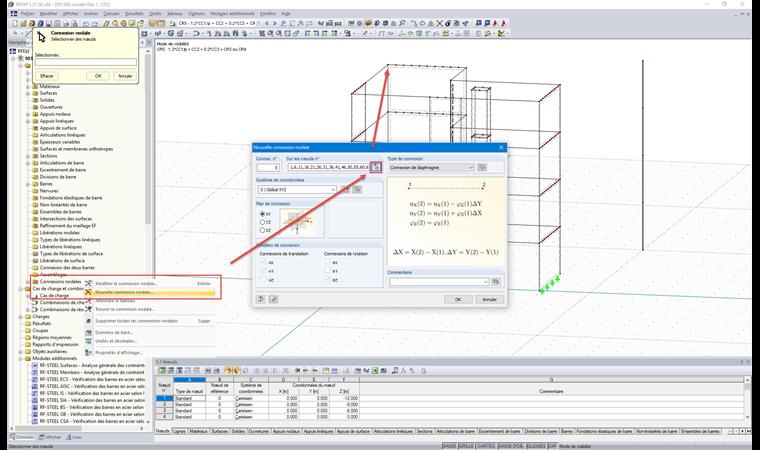Collapse the Modules additionnels tree node
Viewport: 760px width, 450px height.
21,358
